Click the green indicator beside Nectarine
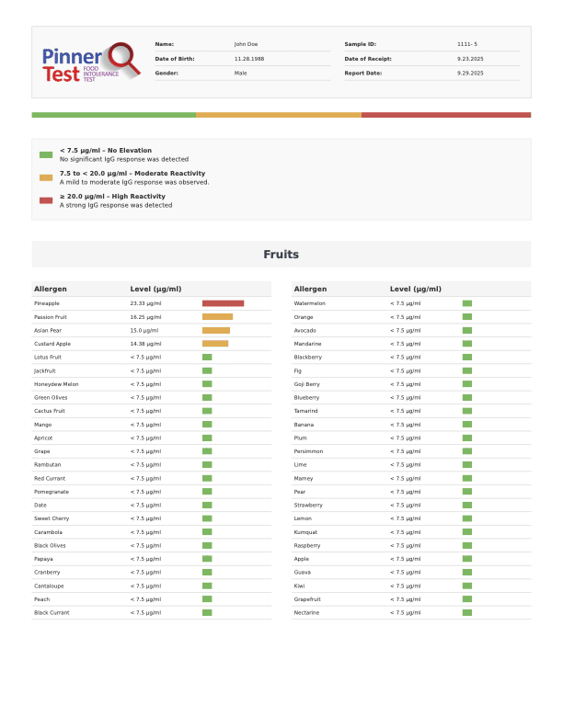This screenshot has height=728, width=563. [x=466, y=612]
